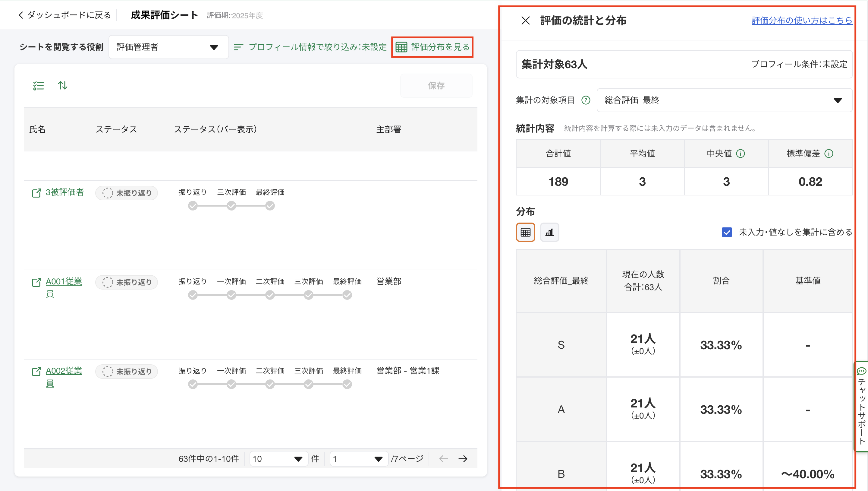This screenshot has width=868, height=491.
Task: Expand the 総合評価_最終 target item dropdown
Action: click(724, 100)
